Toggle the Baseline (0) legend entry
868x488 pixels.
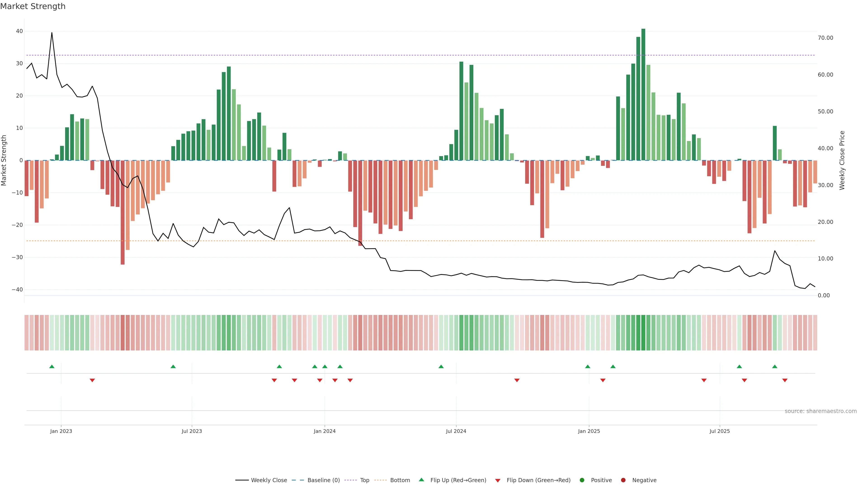click(315, 480)
